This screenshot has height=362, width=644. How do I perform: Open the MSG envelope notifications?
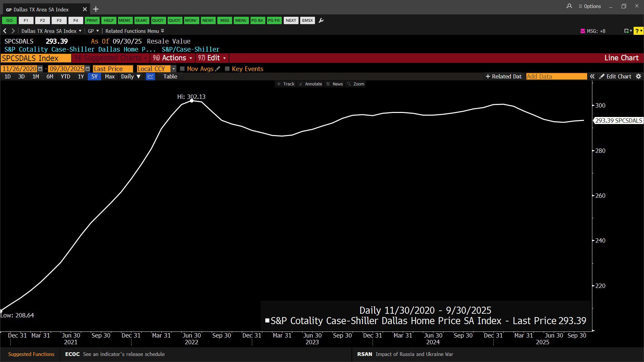583,31
